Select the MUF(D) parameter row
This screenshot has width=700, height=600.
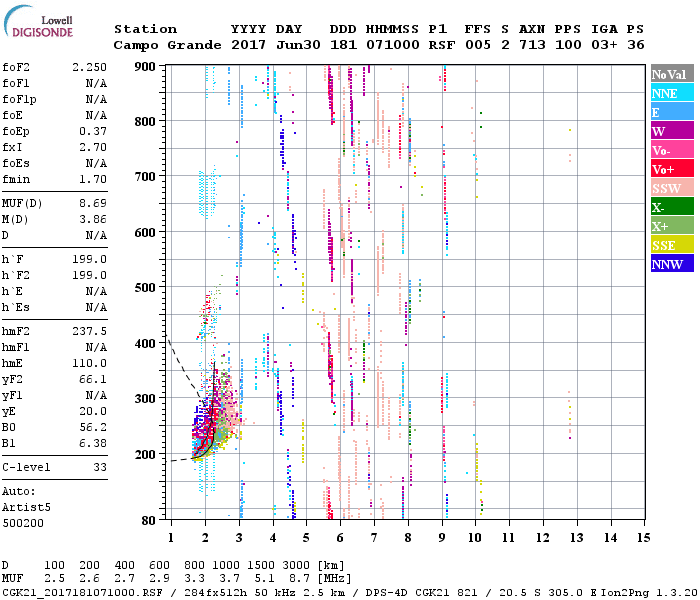point(55,203)
